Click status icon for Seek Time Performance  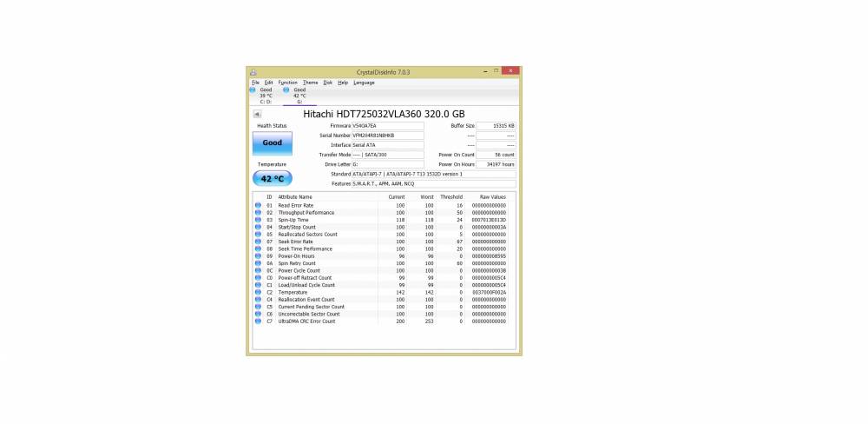[x=258, y=248]
